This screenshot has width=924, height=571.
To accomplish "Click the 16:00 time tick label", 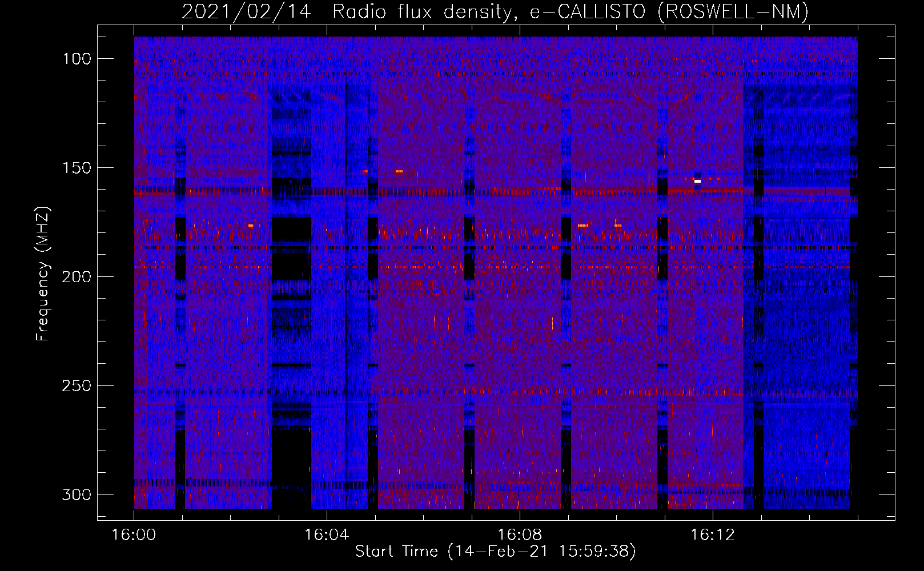I will click(x=134, y=535).
